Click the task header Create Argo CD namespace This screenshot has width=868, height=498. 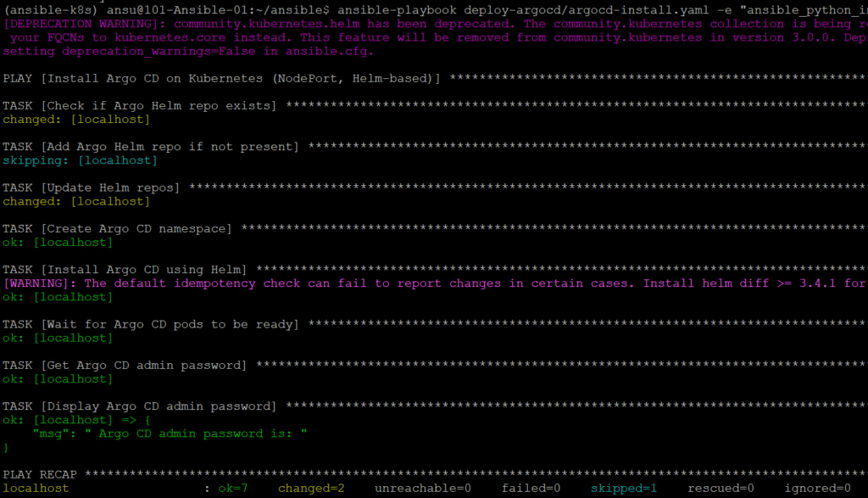pos(117,229)
